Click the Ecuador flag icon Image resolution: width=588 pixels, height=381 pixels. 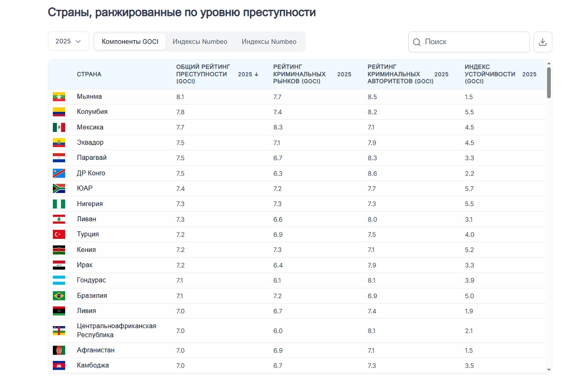(59, 143)
